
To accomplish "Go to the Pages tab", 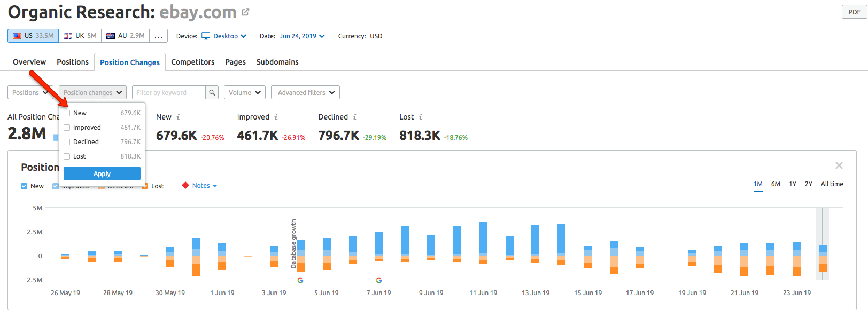I will tap(235, 62).
